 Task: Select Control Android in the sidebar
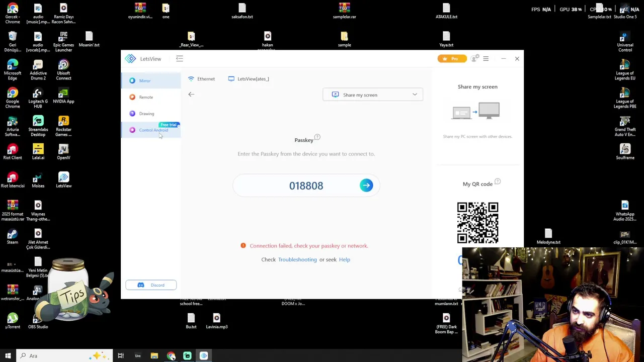click(x=151, y=130)
